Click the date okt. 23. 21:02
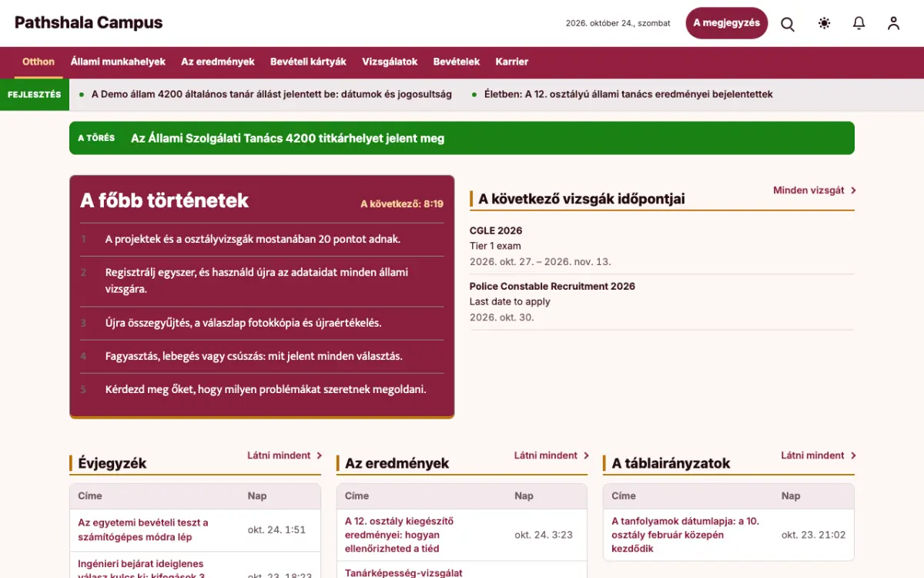This screenshot has height=578, width=924. (x=813, y=535)
